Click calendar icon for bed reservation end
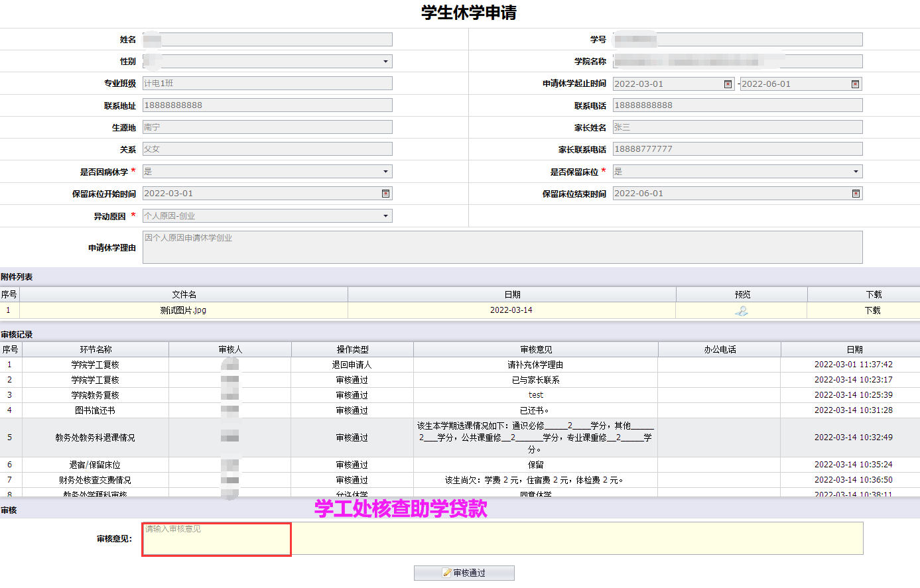The width and height of the screenshot is (920, 588). 856,194
